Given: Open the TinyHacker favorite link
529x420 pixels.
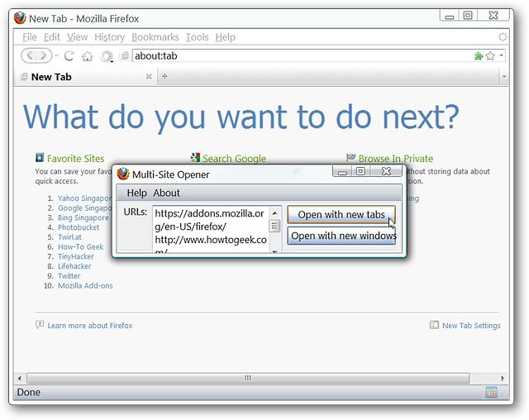Looking at the screenshot, I should click(x=76, y=257).
